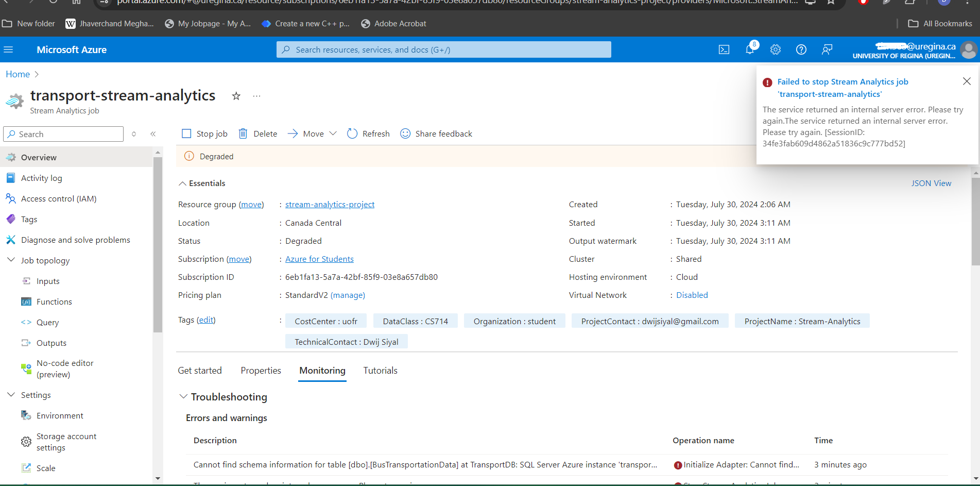Click the Stop job button
980x486 pixels.
(x=204, y=133)
